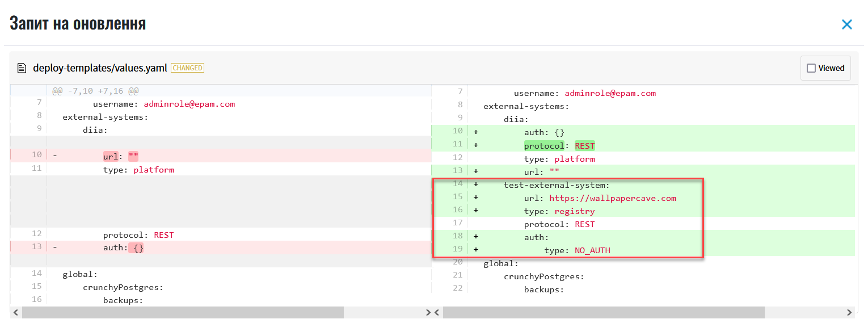Click right pane scrollbar left arrow
Image resolution: width=868 pixels, height=319 pixels.
point(437,312)
